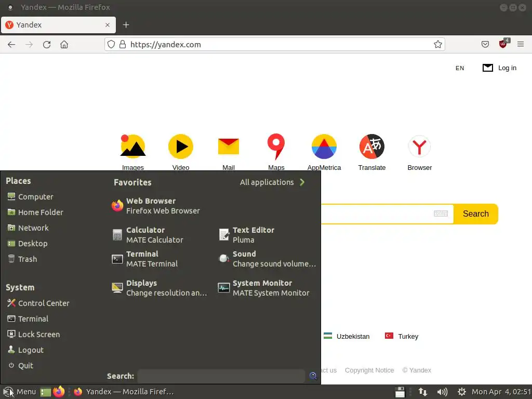Open Firefox hamburger menu
Viewport: 532px width, 399px height.
point(521,45)
